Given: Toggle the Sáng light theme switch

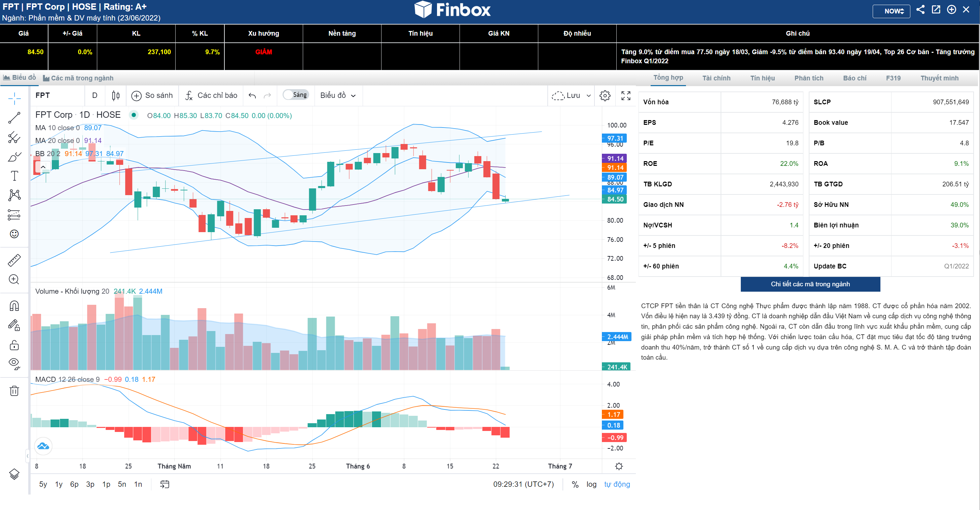Looking at the screenshot, I should 296,95.
